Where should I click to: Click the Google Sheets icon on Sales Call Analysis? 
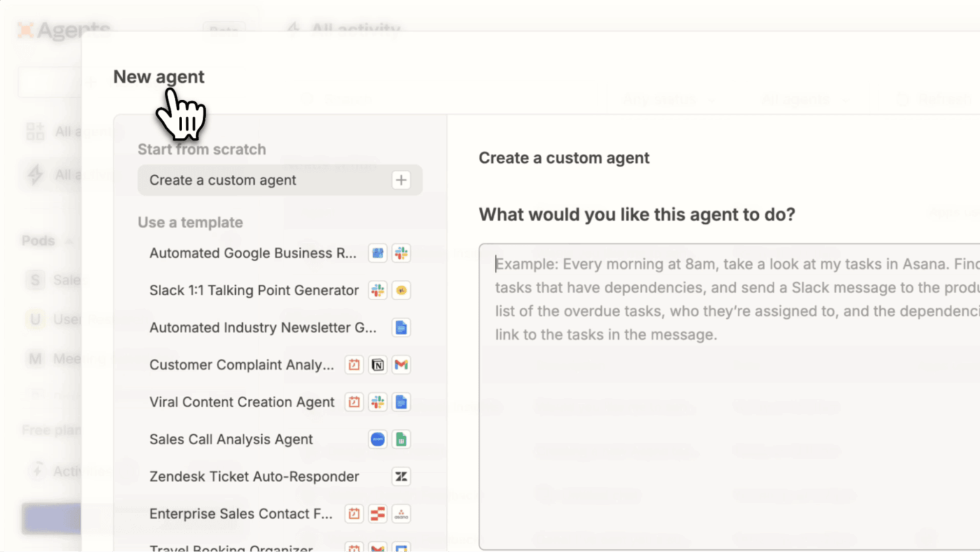tap(401, 440)
